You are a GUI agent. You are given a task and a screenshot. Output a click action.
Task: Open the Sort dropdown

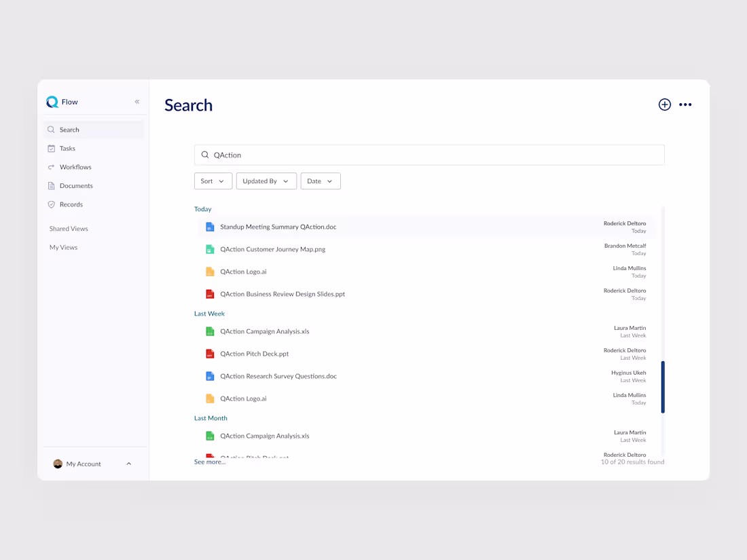(213, 181)
